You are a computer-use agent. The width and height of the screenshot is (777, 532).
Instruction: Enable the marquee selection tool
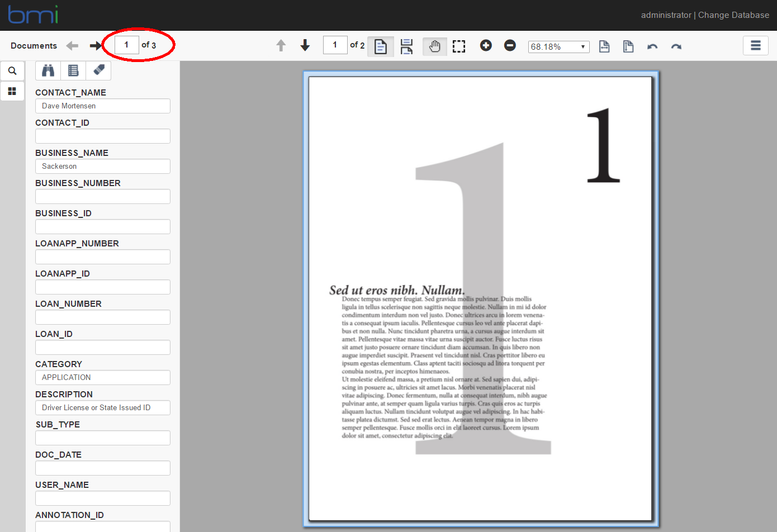pyautogui.click(x=459, y=46)
